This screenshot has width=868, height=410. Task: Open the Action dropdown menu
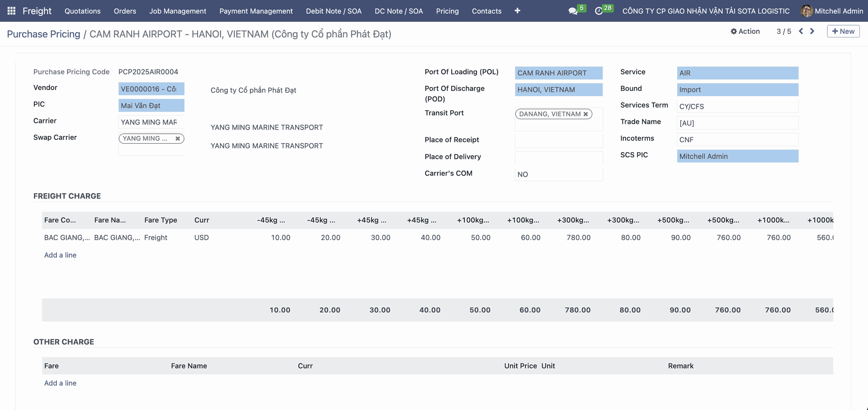coord(745,31)
